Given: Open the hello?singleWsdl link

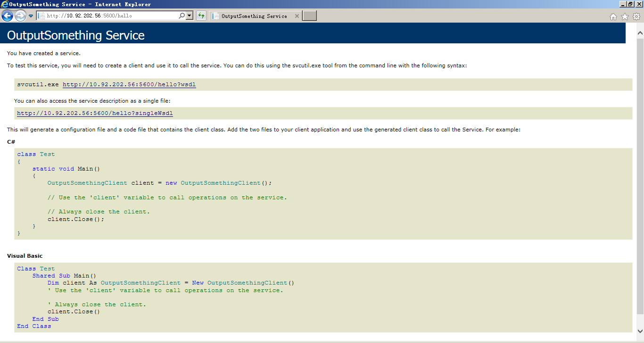Looking at the screenshot, I should [95, 114].
